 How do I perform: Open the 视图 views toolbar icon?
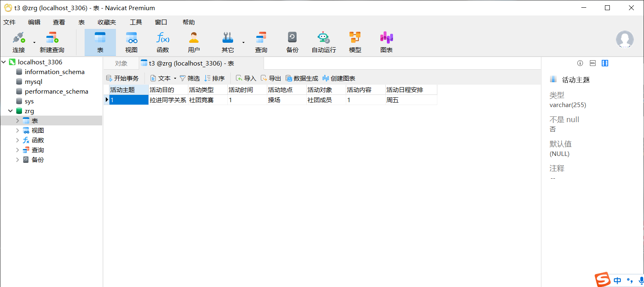131,42
